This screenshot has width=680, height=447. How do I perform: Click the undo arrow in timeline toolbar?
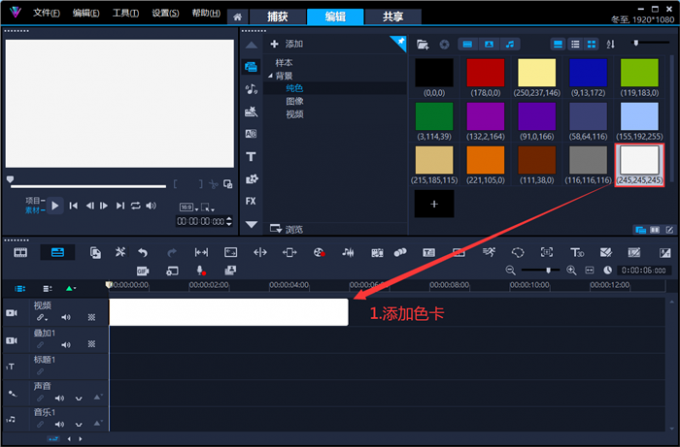point(143,253)
